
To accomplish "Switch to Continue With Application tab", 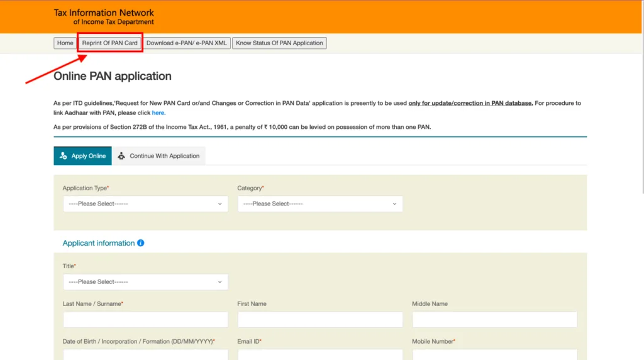I will point(158,156).
